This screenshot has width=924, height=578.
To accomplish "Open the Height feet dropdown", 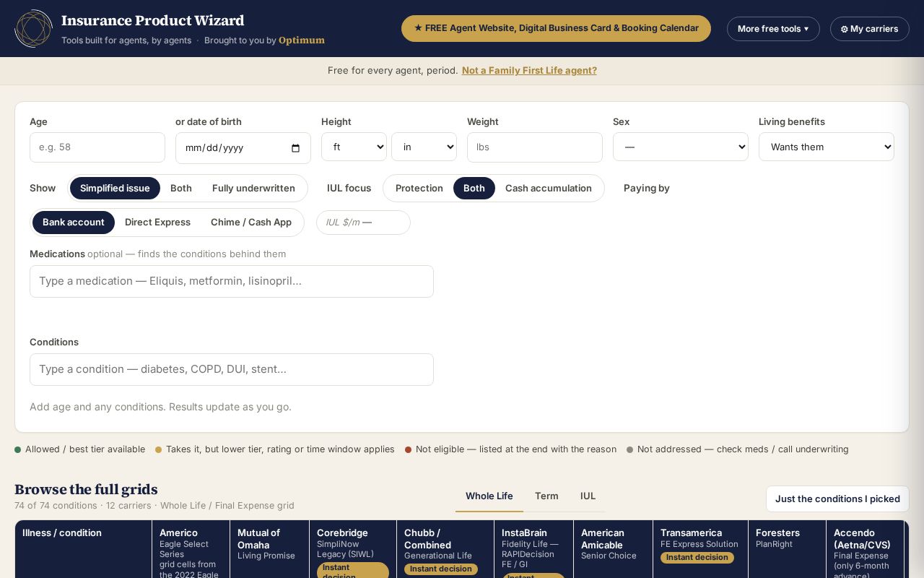I will tap(354, 147).
